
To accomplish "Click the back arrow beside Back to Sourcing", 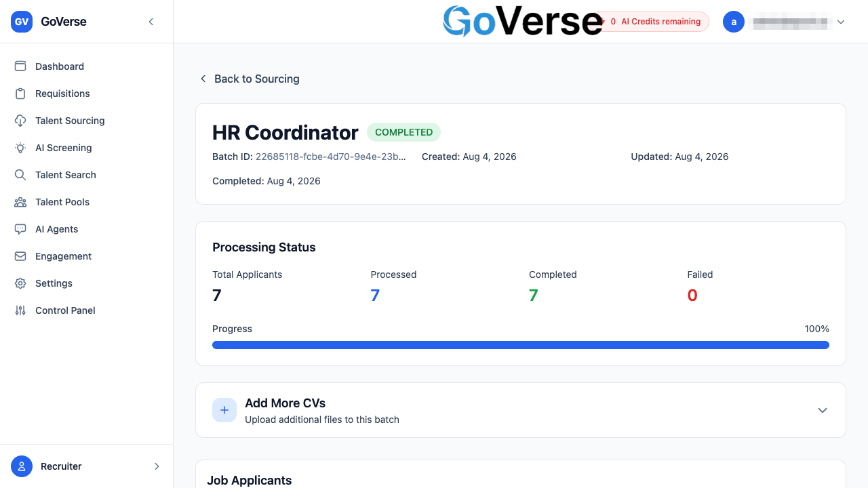I will [203, 79].
